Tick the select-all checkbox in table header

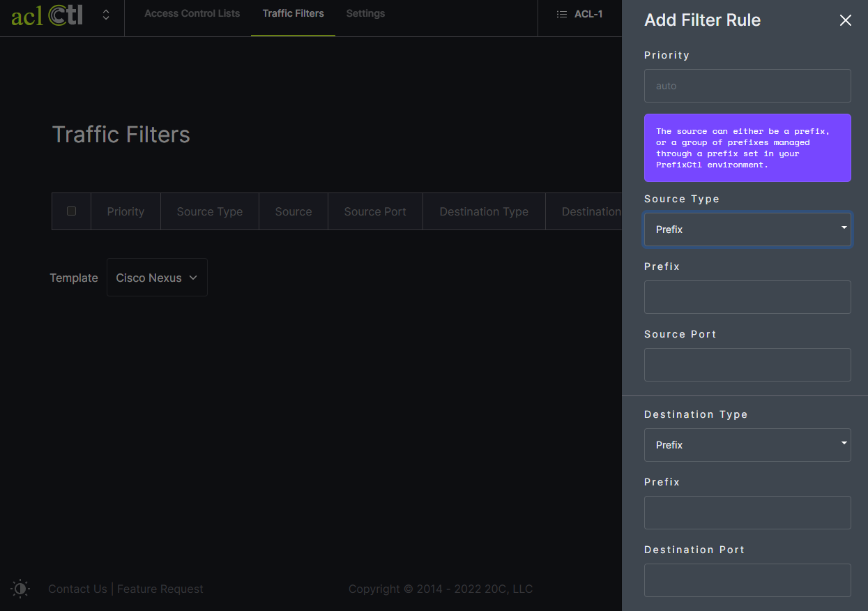(x=71, y=211)
